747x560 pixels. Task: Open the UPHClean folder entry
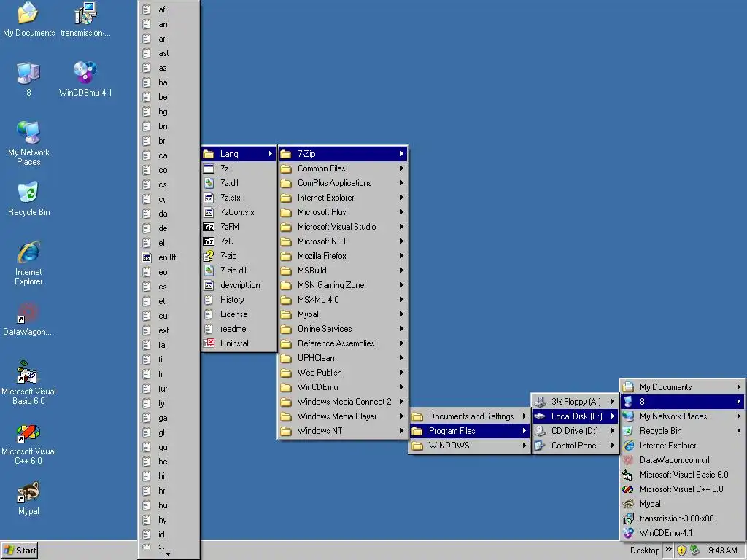click(x=343, y=358)
